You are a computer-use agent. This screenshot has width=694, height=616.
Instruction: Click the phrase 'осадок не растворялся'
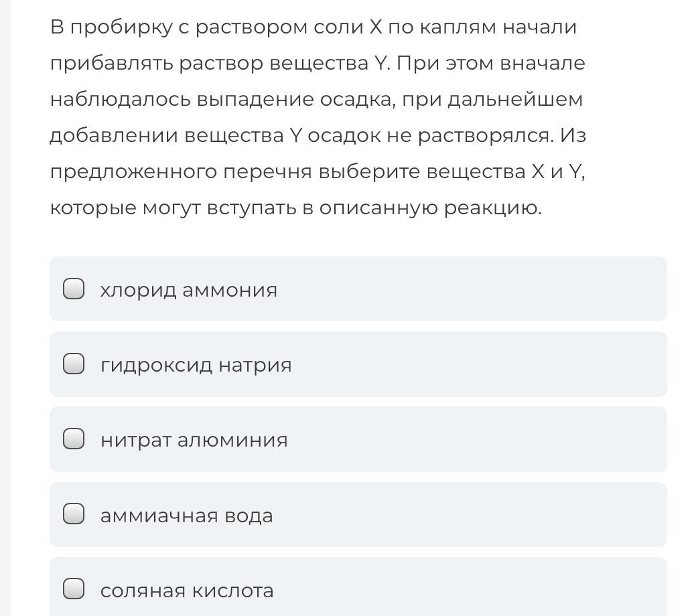click(x=431, y=135)
